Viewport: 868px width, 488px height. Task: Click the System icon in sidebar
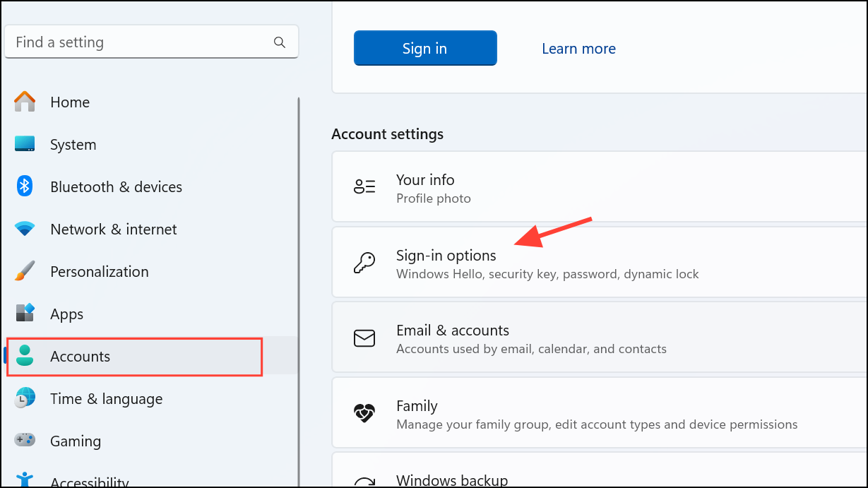pos(25,144)
